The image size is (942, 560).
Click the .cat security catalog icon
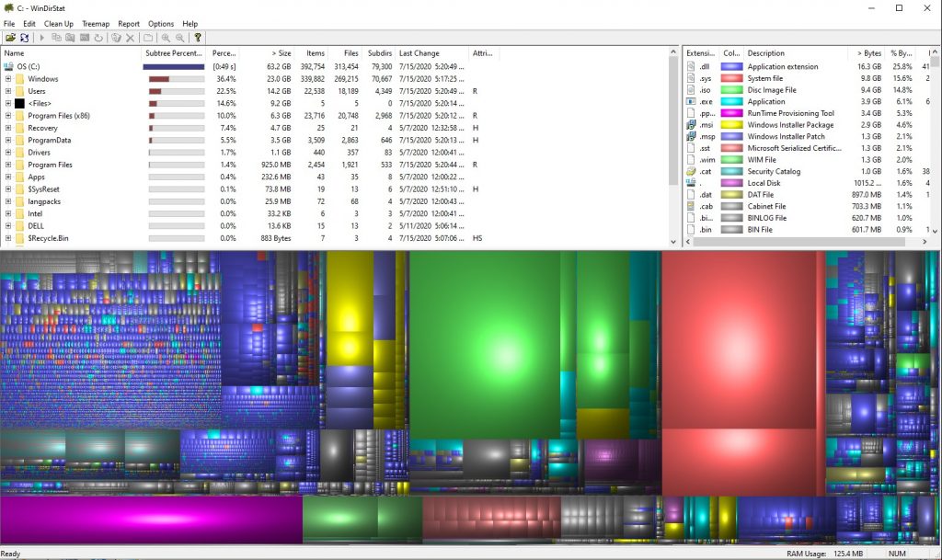[691, 171]
